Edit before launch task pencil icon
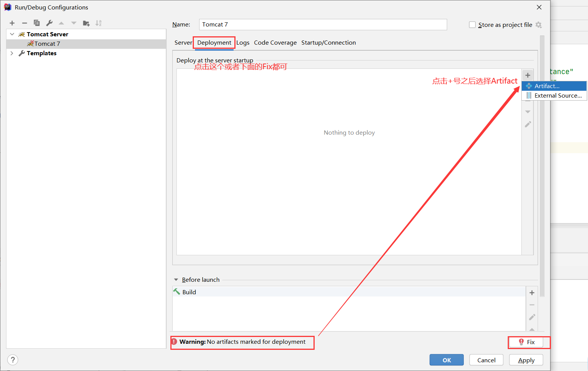588x371 pixels. coord(532,317)
